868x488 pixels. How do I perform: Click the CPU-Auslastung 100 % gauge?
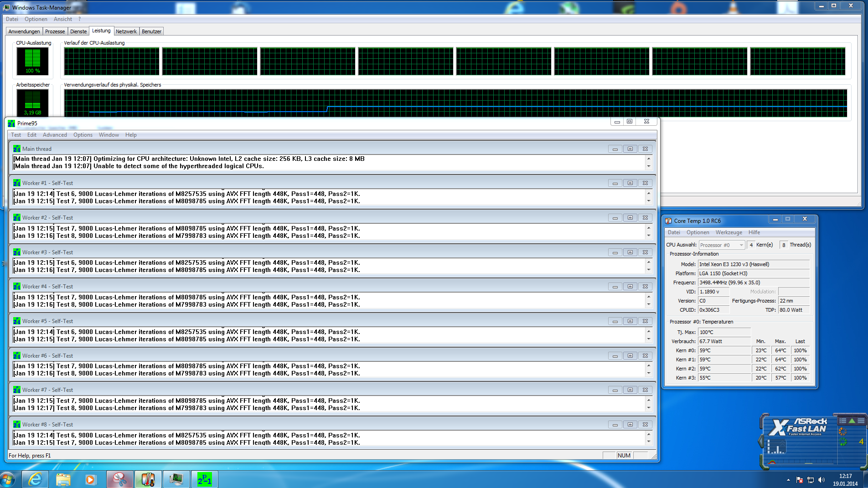(x=32, y=61)
